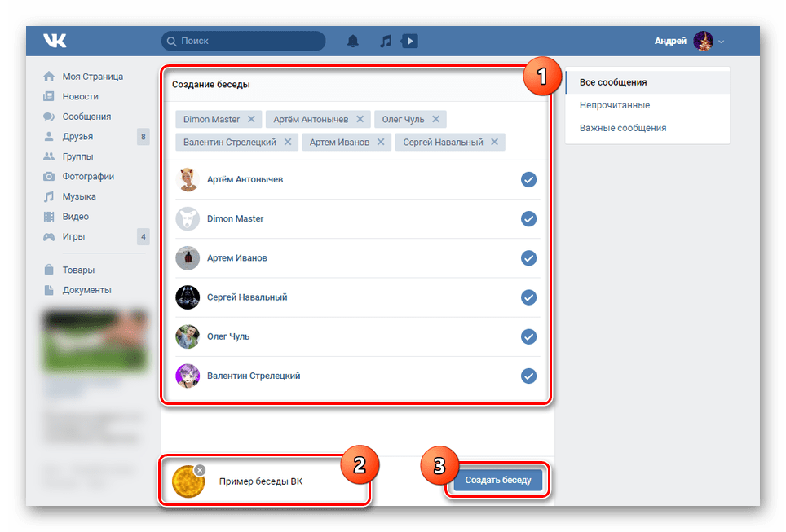The image size is (786, 532).
Task: Click the Создать беседу button
Action: 497,480
